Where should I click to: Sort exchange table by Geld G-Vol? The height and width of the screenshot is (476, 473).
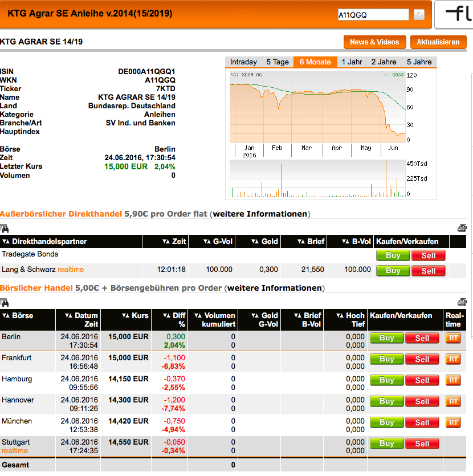(255, 316)
